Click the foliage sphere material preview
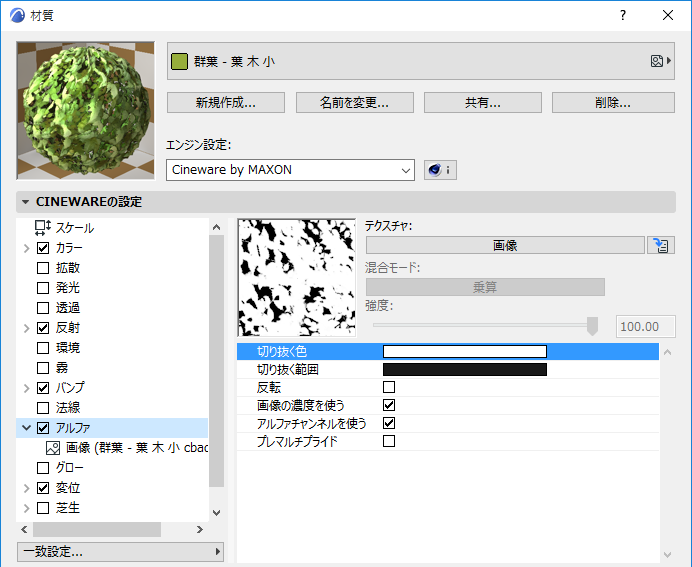The height and width of the screenshot is (567, 692). point(86,110)
